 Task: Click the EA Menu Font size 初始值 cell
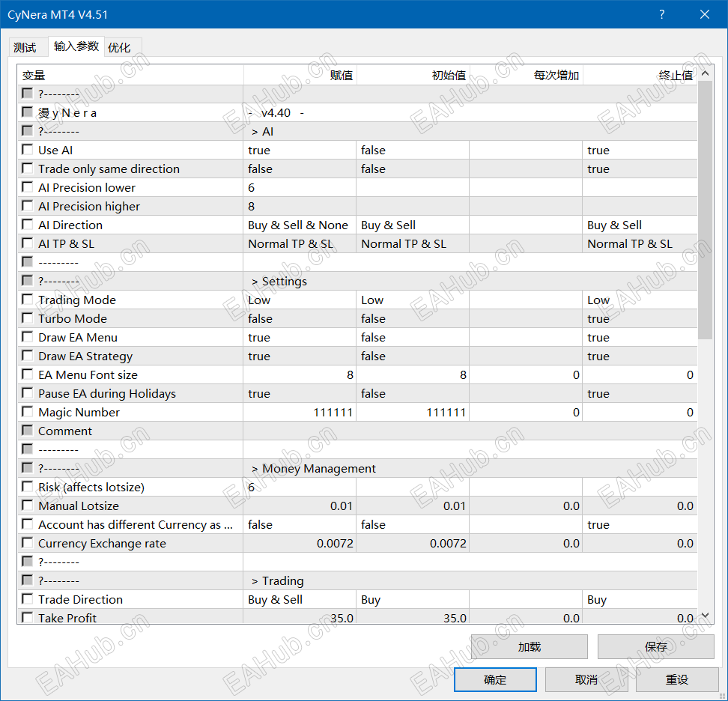tap(413, 374)
